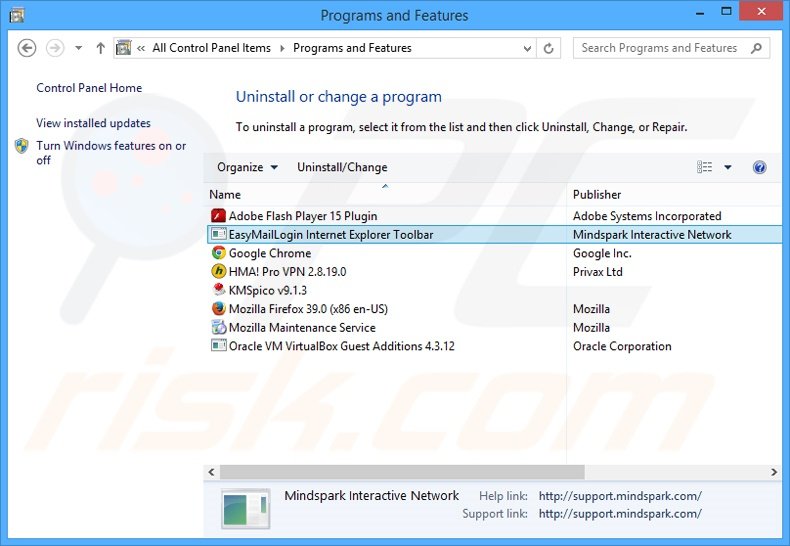The image size is (790, 546).
Task: Open the More view options dropdown arrow
Action: (728, 167)
